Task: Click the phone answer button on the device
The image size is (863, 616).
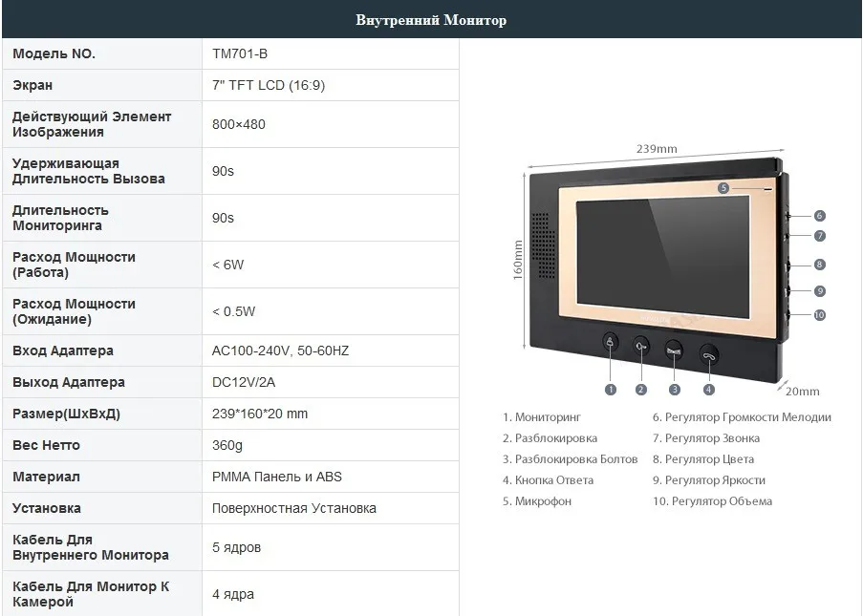Action: coord(709,354)
